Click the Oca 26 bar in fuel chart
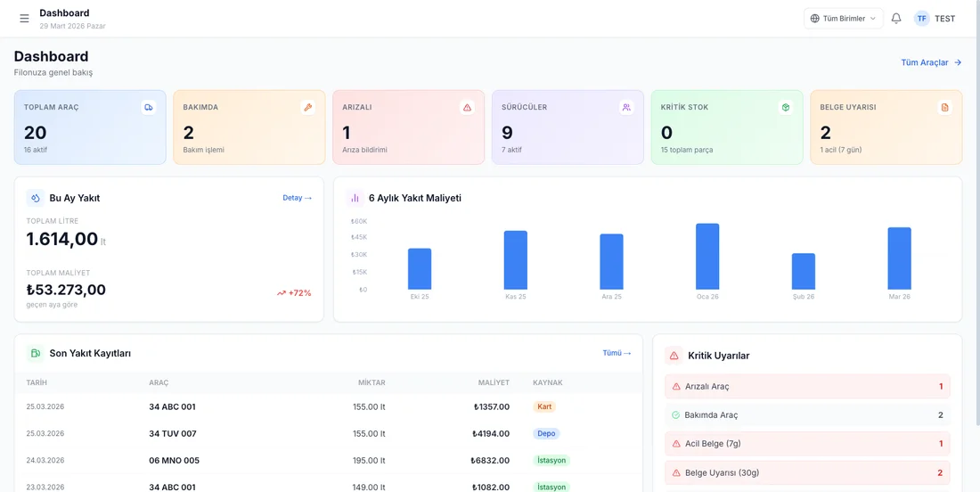 tap(707, 257)
